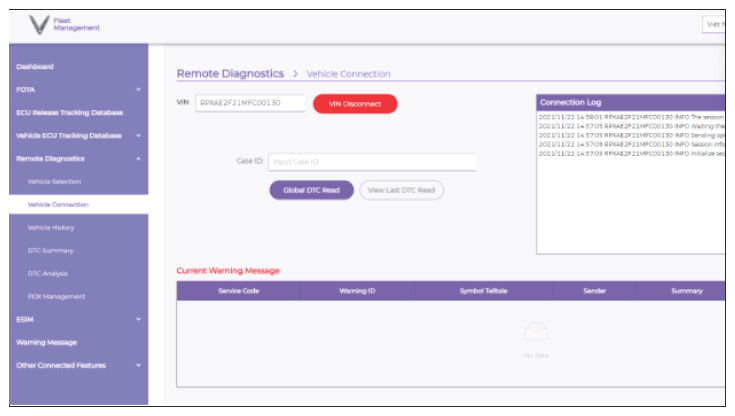Focus the Case ID input field

tap(371, 162)
